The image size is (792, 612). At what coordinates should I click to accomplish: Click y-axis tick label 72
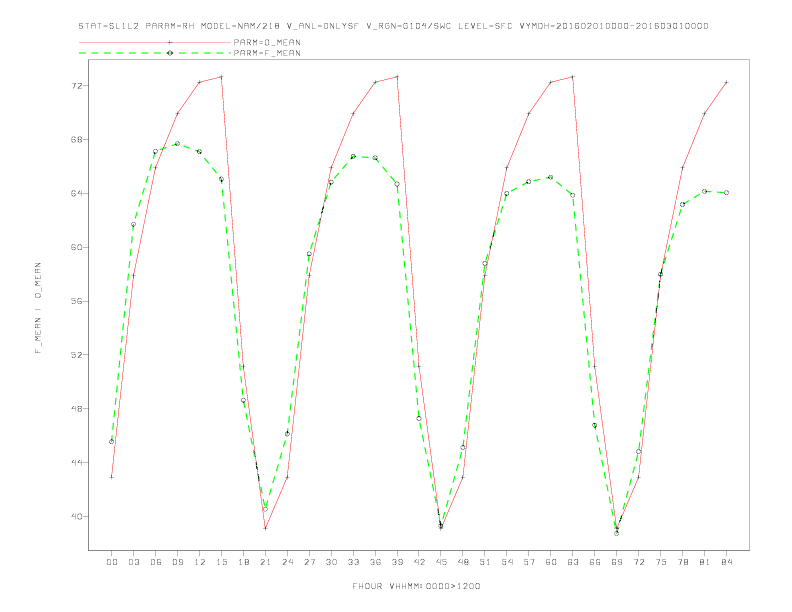[x=77, y=86]
